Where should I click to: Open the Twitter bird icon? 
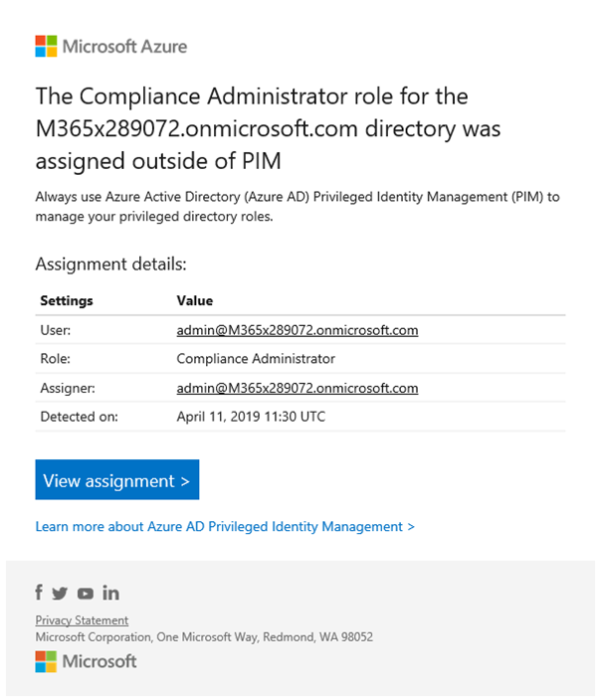point(60,594)
